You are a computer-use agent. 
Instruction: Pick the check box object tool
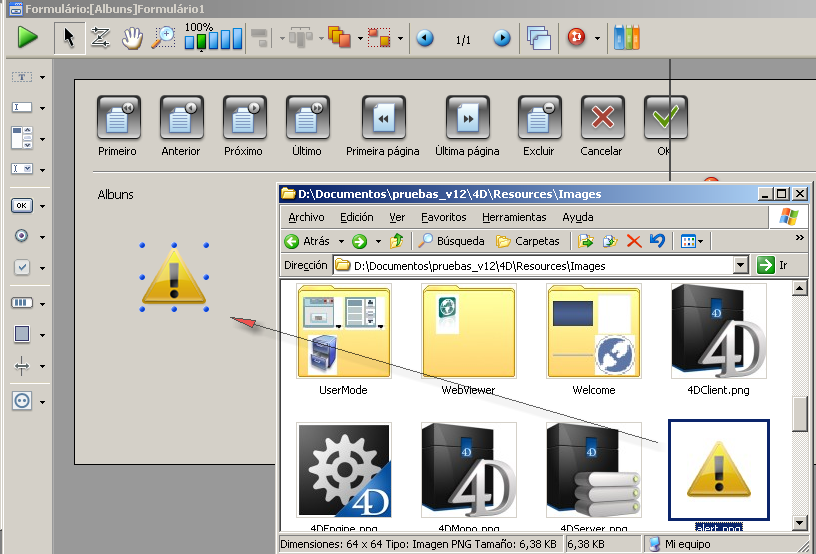coord(22,268)
